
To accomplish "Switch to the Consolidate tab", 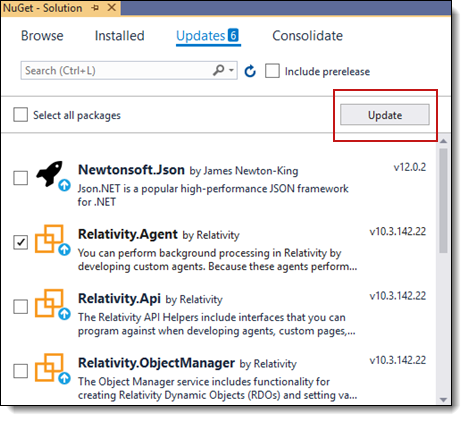I will pos(307,36).
